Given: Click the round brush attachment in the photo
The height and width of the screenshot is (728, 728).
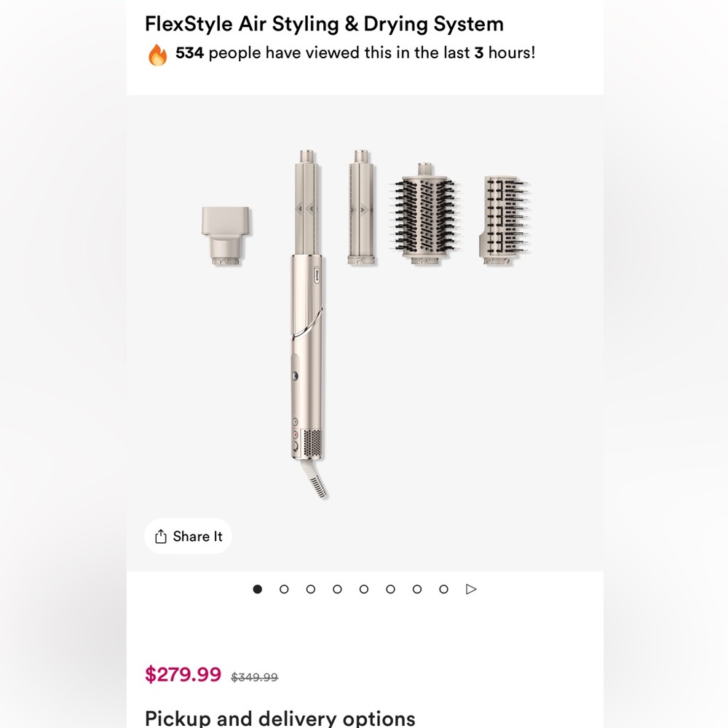Looking at the screenshot, I should pos(426,215).
